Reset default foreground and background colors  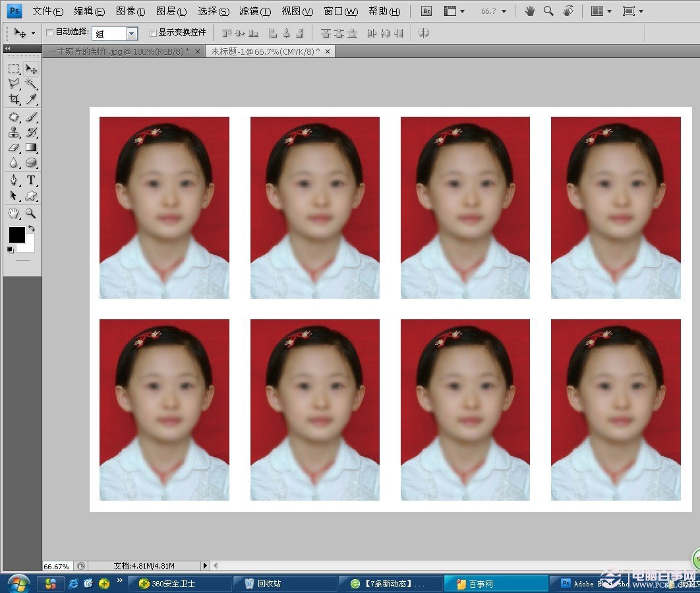pos(11,250)
